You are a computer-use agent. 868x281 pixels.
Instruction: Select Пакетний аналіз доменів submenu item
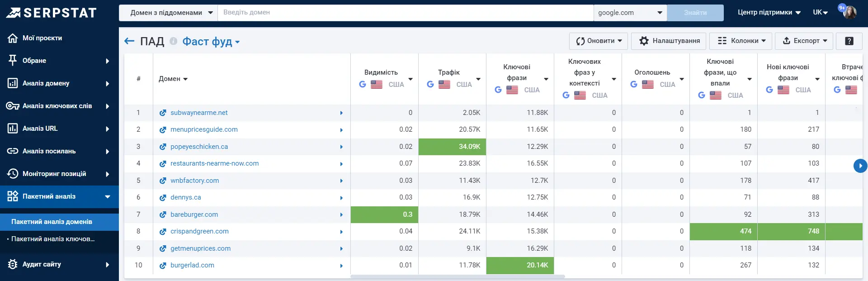pos(59,222)
